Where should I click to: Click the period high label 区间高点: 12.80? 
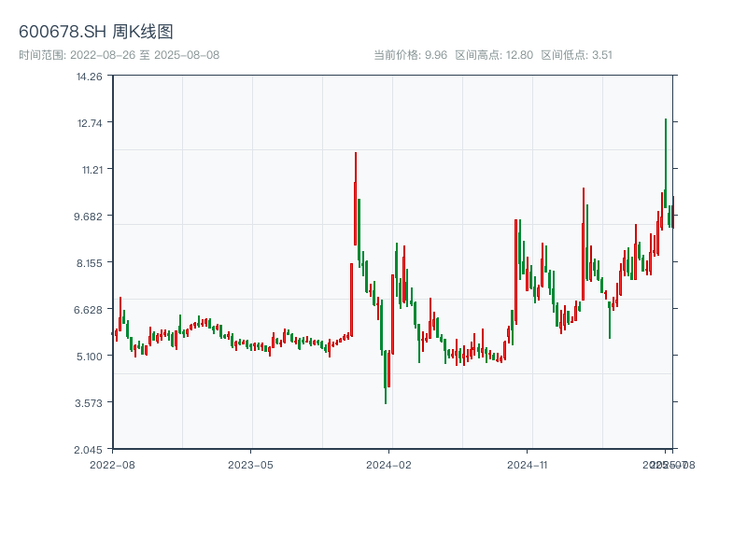[494, 55]
